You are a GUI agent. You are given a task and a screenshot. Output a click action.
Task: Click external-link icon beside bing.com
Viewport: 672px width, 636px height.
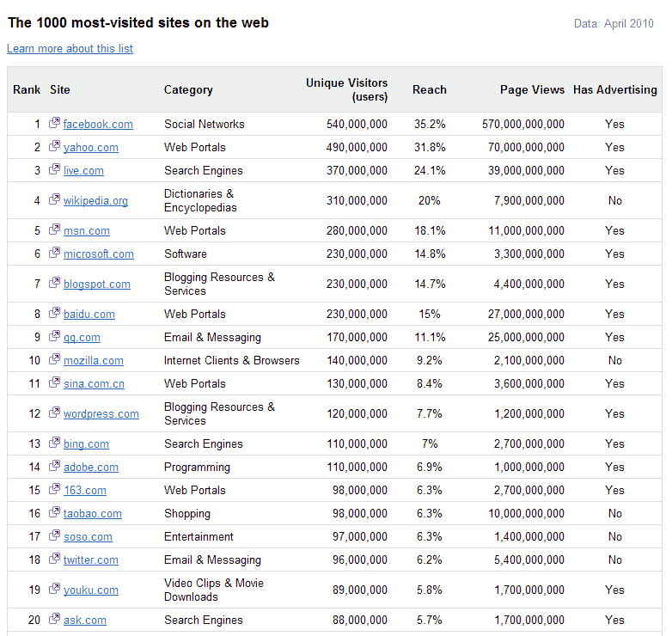point(54,443)
